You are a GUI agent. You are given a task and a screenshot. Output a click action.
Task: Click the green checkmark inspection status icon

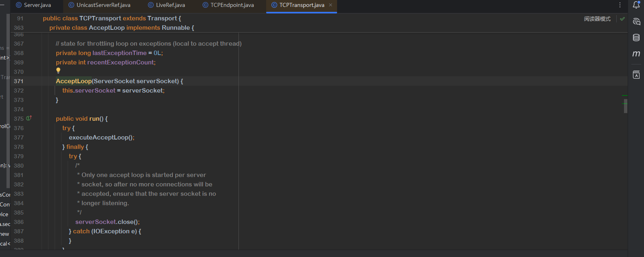(622, 19)
